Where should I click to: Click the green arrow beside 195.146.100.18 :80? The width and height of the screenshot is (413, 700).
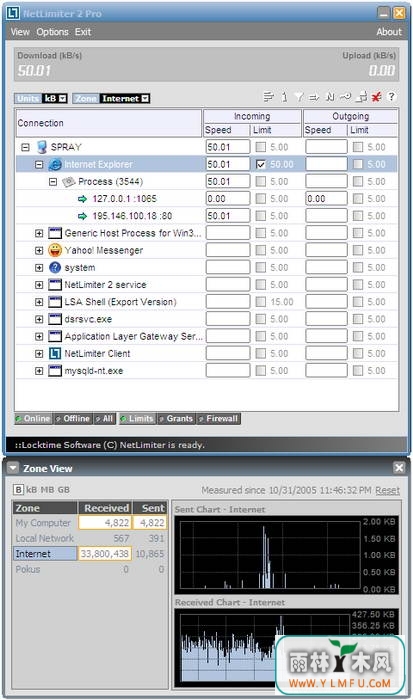click(x=82, y=216)
